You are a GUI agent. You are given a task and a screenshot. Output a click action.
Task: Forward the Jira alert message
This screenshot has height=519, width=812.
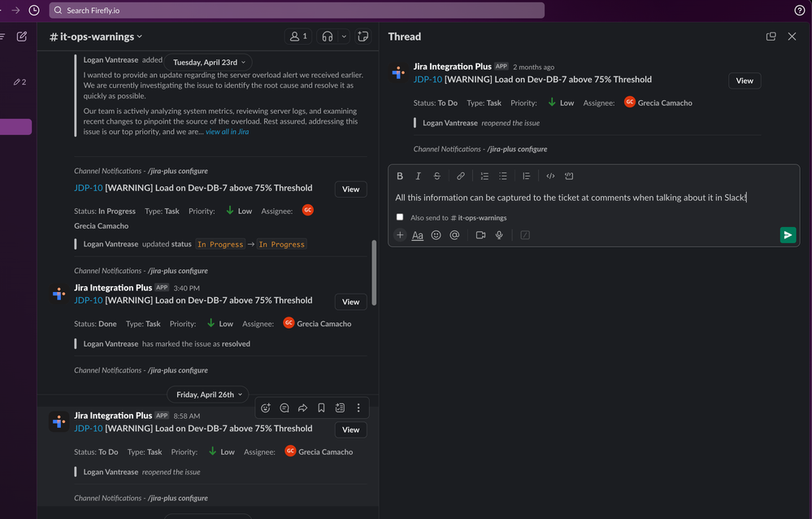pos(302,408)
